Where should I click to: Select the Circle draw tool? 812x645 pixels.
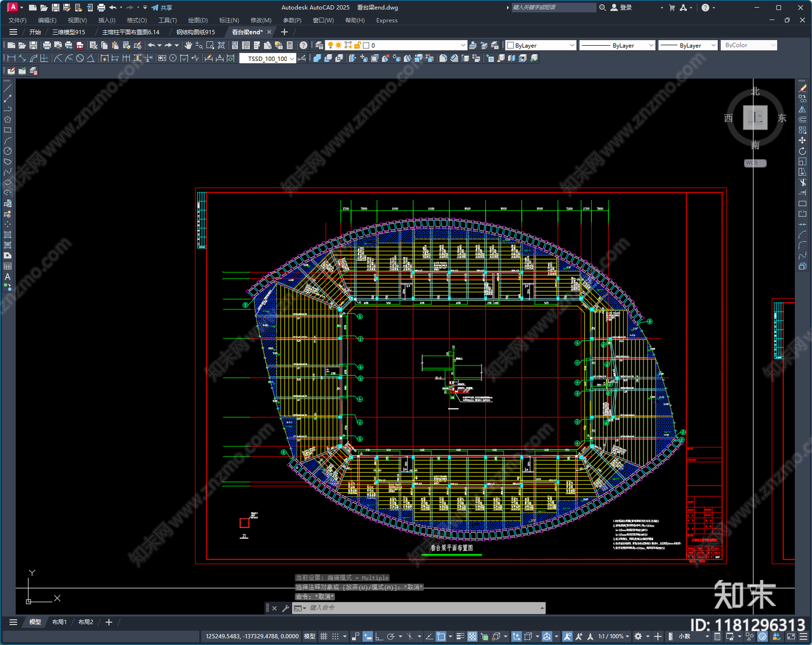pos(8,151)
